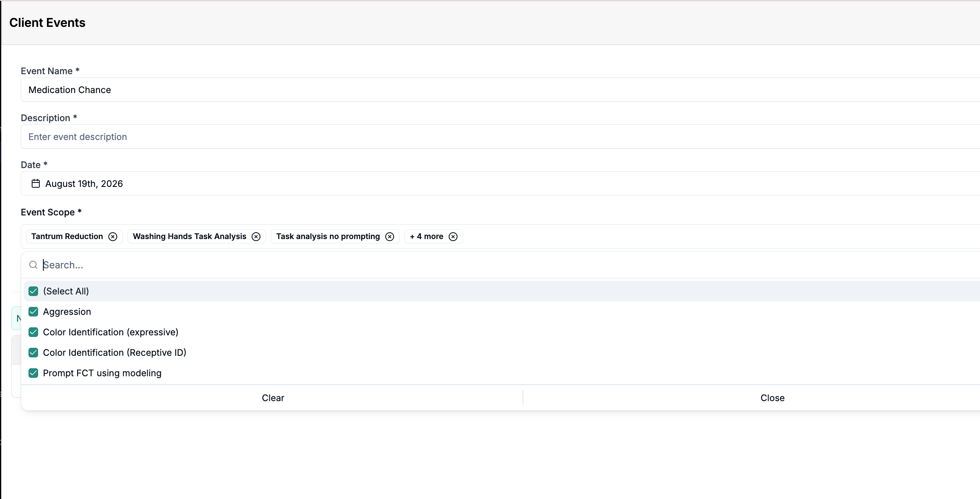Clear all selected scope options

[273, 398]
